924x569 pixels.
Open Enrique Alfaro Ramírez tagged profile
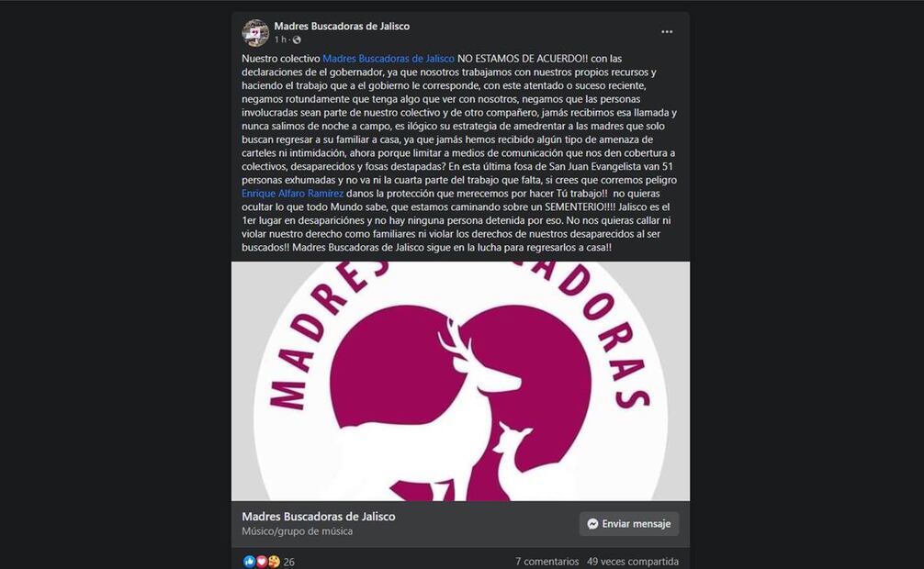(x=292, y=194)
